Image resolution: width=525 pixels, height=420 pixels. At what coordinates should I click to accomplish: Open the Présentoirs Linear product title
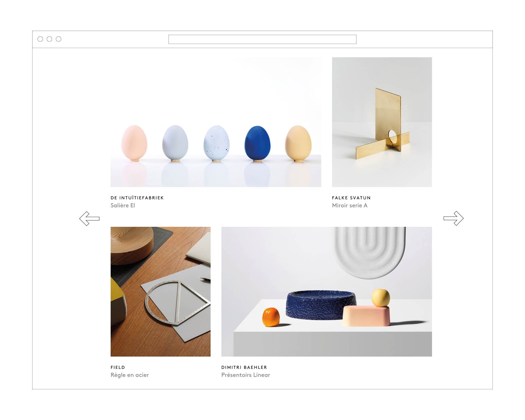[246, 375]
